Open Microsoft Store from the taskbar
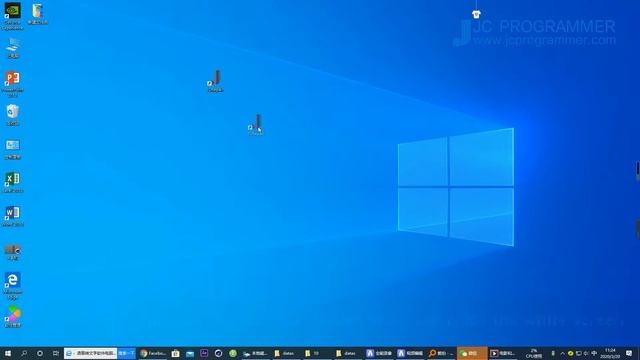 176,353
